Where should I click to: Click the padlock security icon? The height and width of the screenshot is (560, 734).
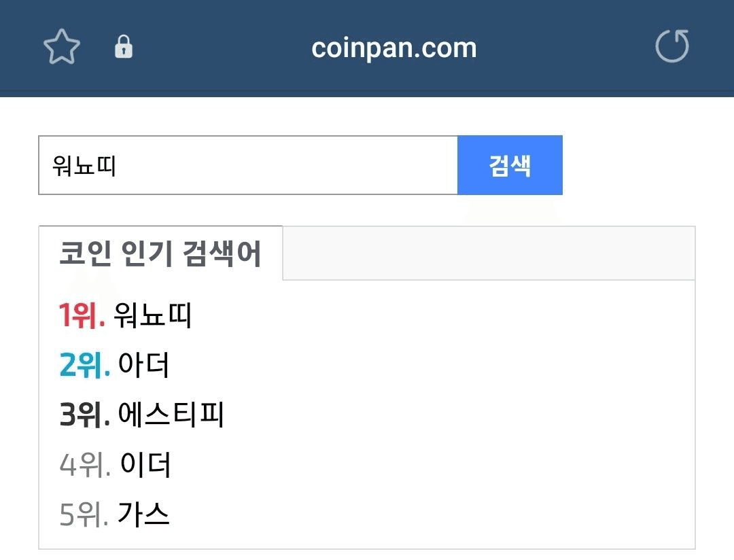tap(124, 47)
